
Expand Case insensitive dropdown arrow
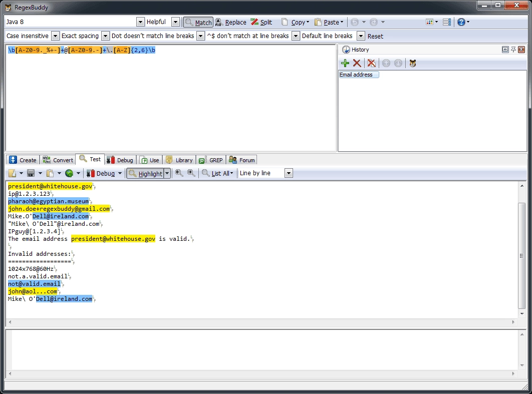point(55,36)
